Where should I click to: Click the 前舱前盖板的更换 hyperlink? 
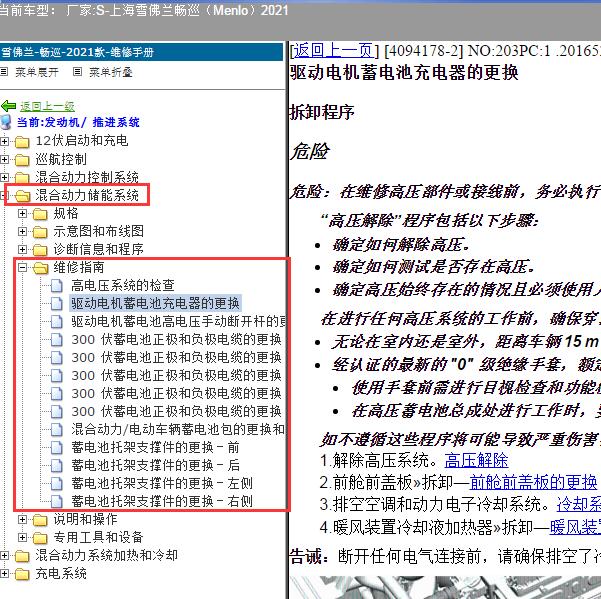point(534,482)
